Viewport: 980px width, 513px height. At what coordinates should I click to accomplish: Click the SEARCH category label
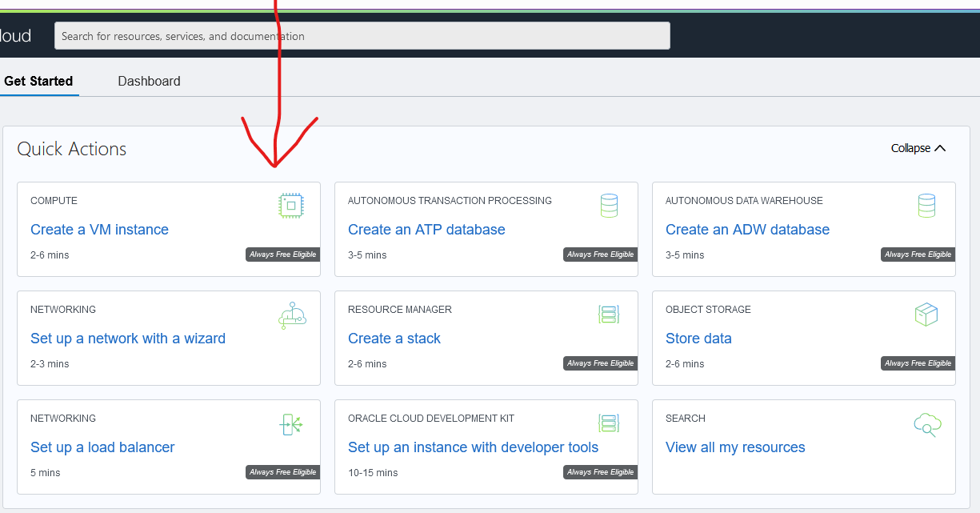coord(686,419)
